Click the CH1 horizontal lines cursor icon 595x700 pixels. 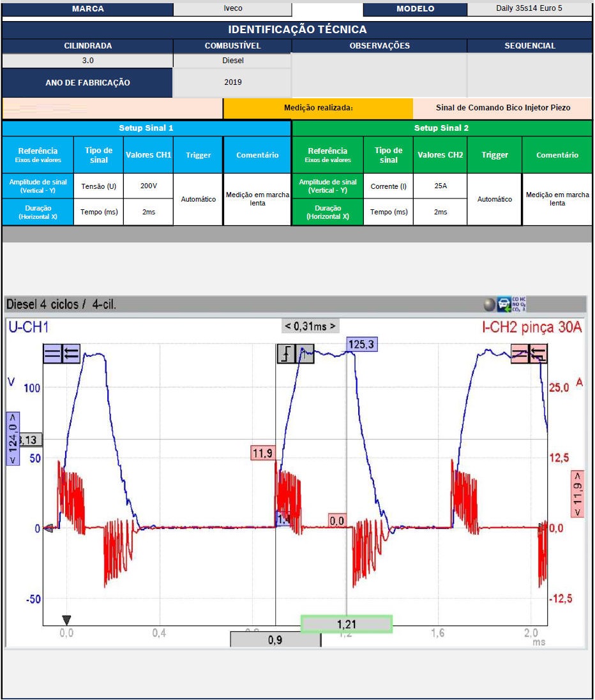(x=52, y=354)
